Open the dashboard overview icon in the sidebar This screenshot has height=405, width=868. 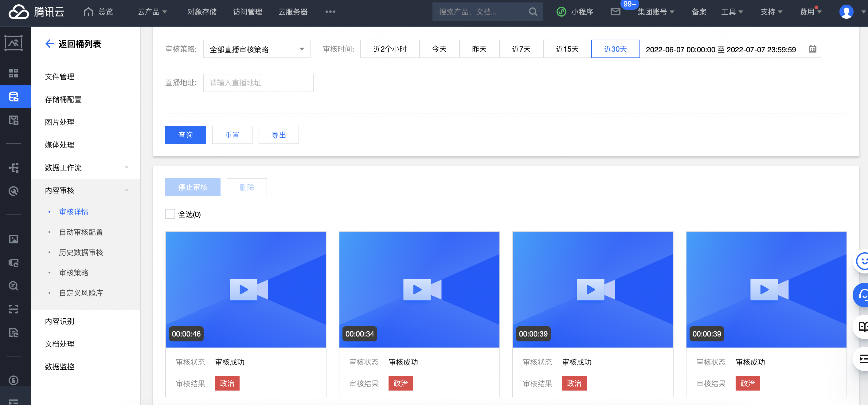tap(14, 73)
